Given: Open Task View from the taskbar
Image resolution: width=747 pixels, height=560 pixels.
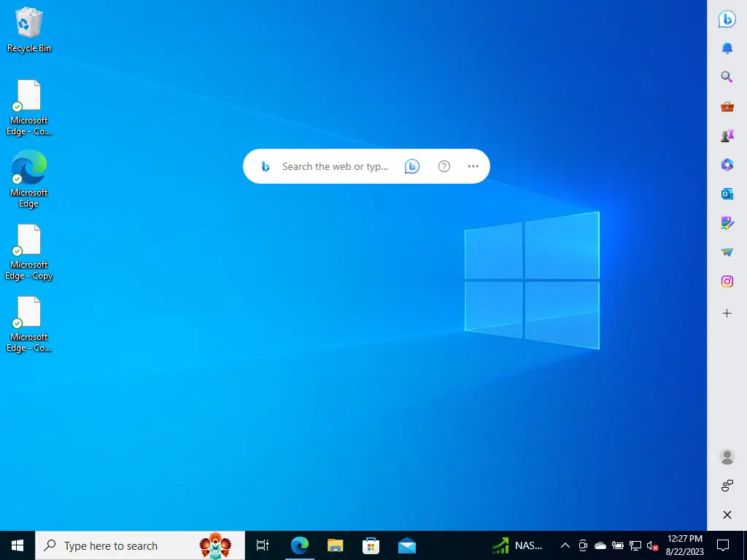Looking at the screenshot, I should (x=263, y=545).
